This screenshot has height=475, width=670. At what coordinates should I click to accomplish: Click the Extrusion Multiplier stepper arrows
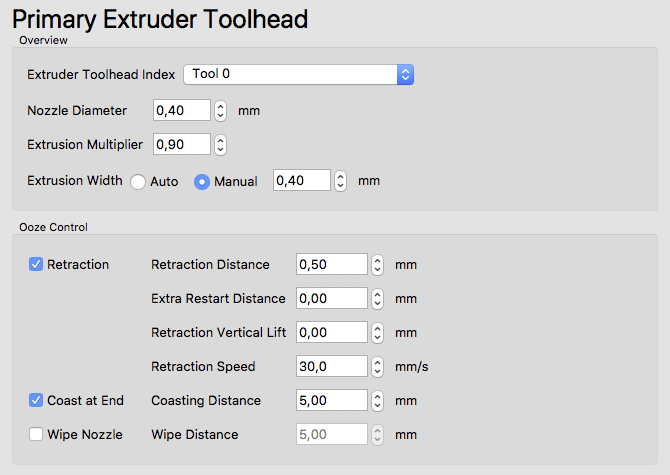(x=221, y=145)
